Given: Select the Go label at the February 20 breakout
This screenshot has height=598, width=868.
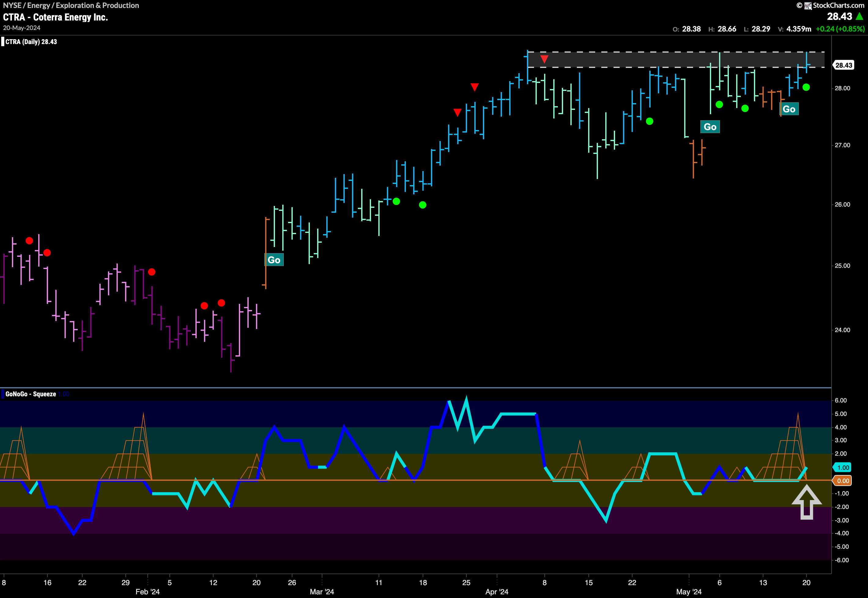Looking at the screenshot, I should 274,260.
